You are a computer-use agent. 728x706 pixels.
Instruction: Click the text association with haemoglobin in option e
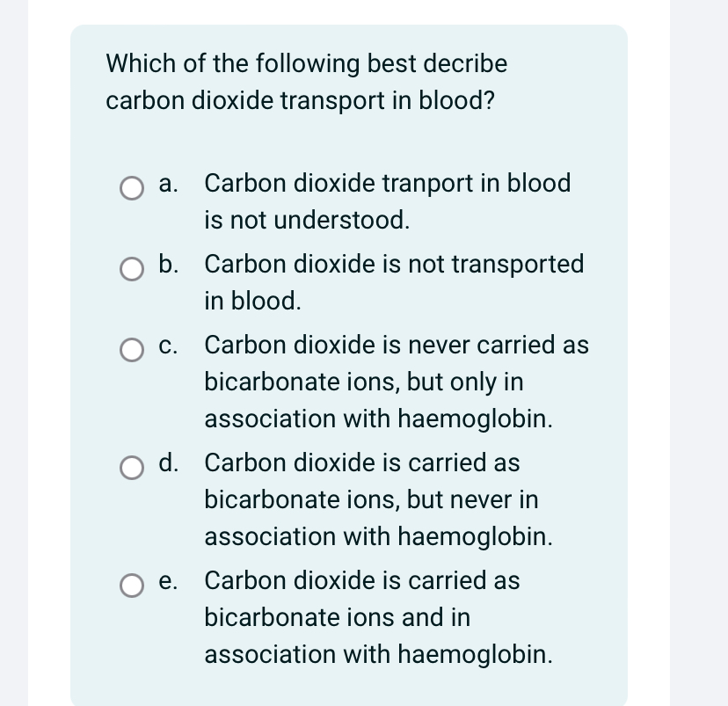click(x=379, y=655)
